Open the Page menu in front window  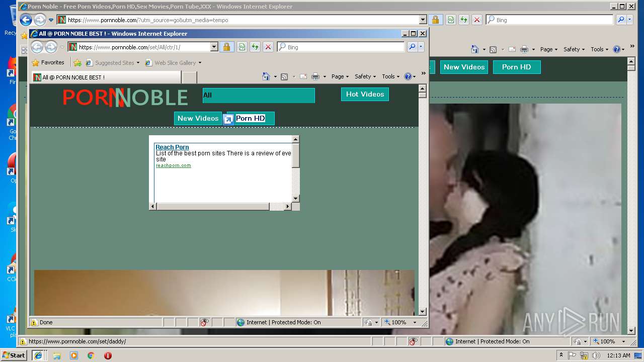coord(340,76)
